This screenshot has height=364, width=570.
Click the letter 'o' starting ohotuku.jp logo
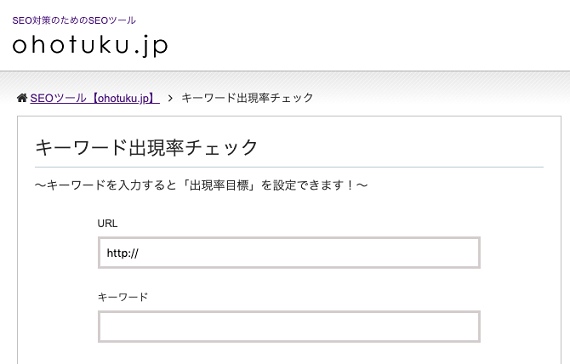coord(20,46)
